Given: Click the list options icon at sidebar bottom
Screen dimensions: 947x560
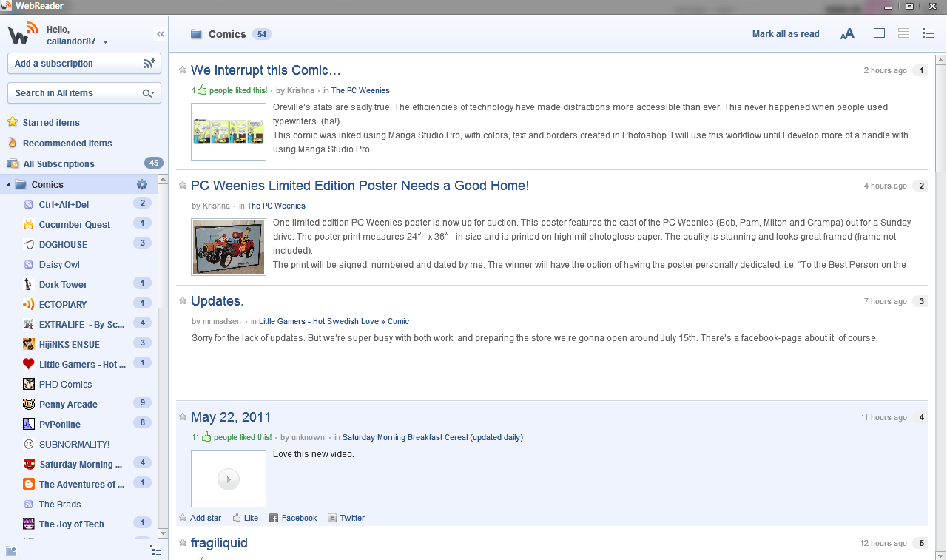Looking at the screenshot, I should click(x=155, y=550).
